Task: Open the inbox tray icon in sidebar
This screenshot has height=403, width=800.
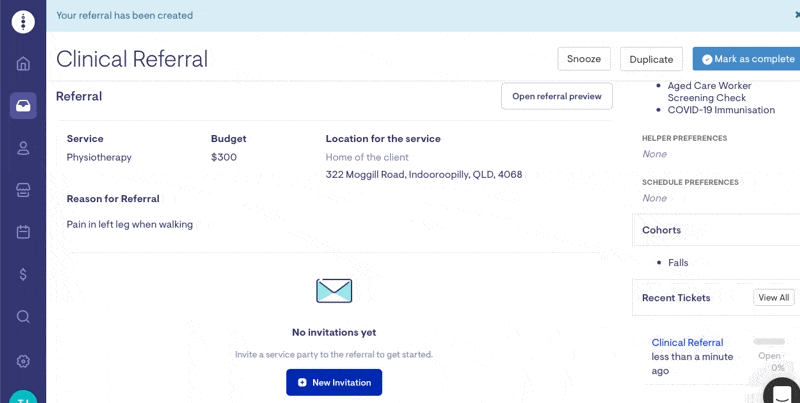Action: click(23, 106)
